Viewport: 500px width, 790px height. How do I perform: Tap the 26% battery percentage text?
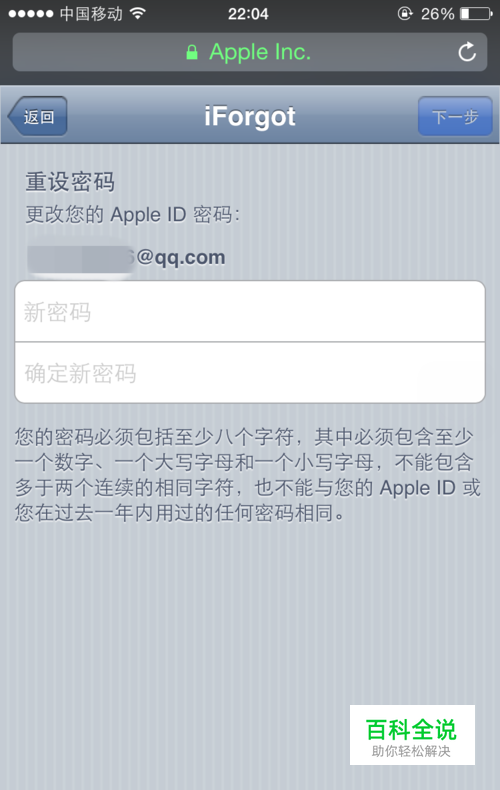[x=438, y=14]
